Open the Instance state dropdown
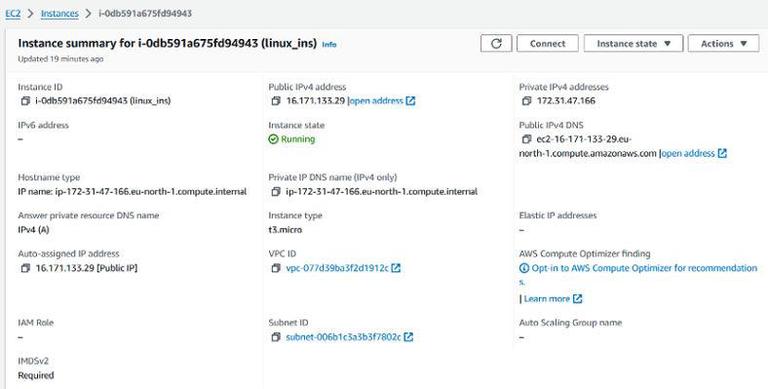 tap(633, 44)
